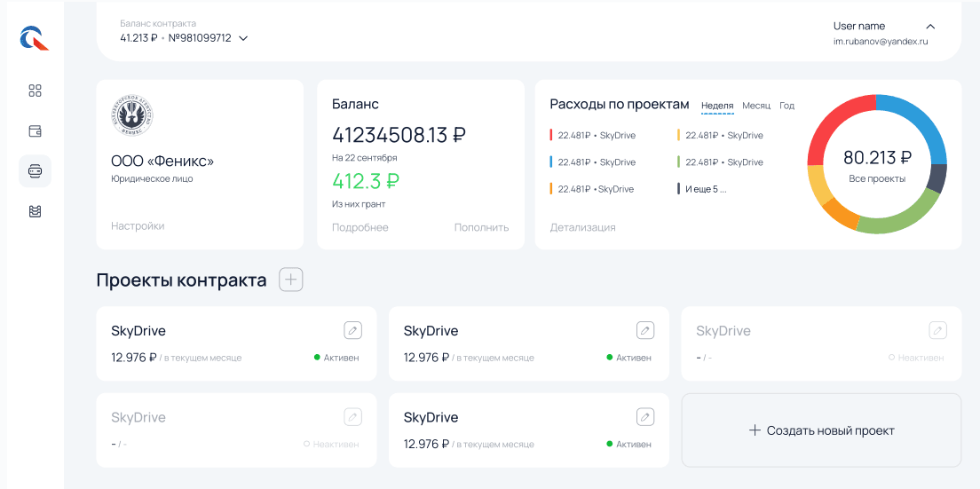Expand the contract balance №981099712 dropdown
Image resolution: width=980 pixels, height=489 pixels.
pyautogui.click(x=243, y=38)
